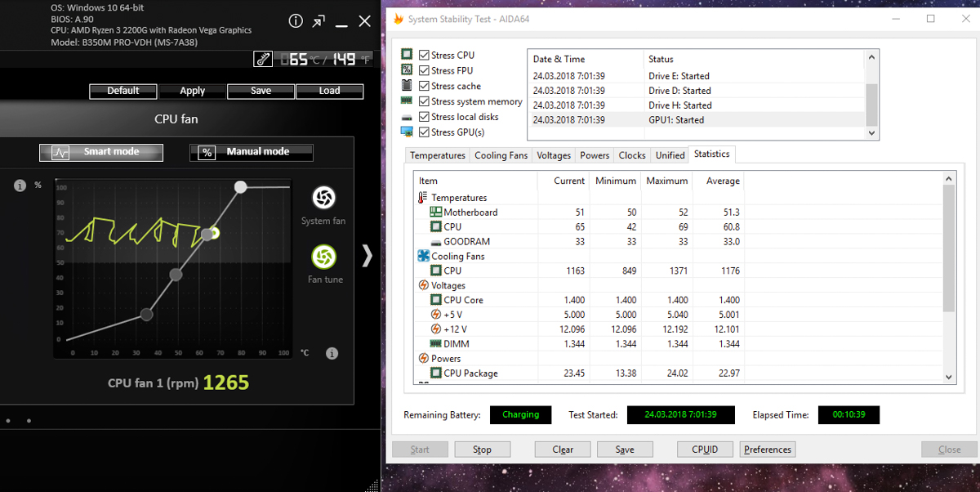Click the fan curve point at 80°C

(240, 187)
